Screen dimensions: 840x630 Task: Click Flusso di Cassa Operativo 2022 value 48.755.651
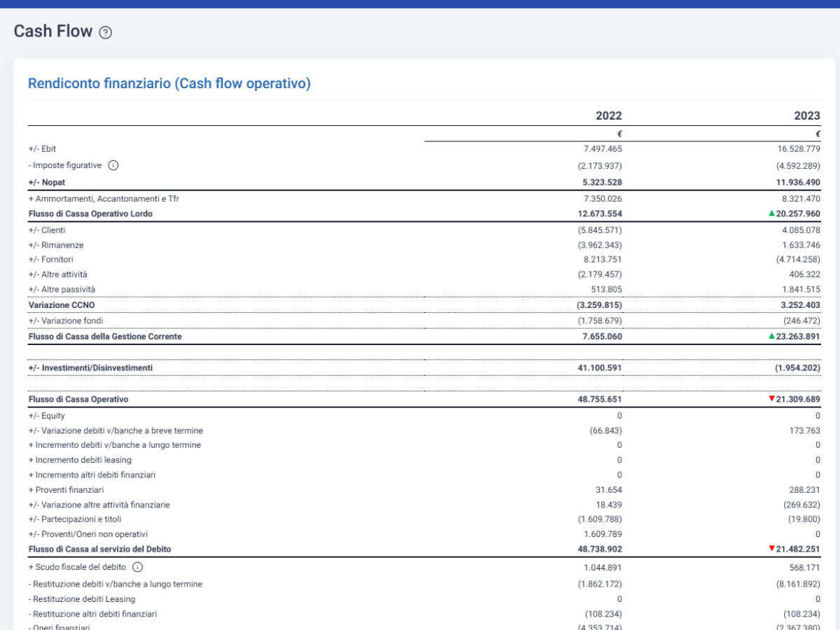(x=600, y=400)
